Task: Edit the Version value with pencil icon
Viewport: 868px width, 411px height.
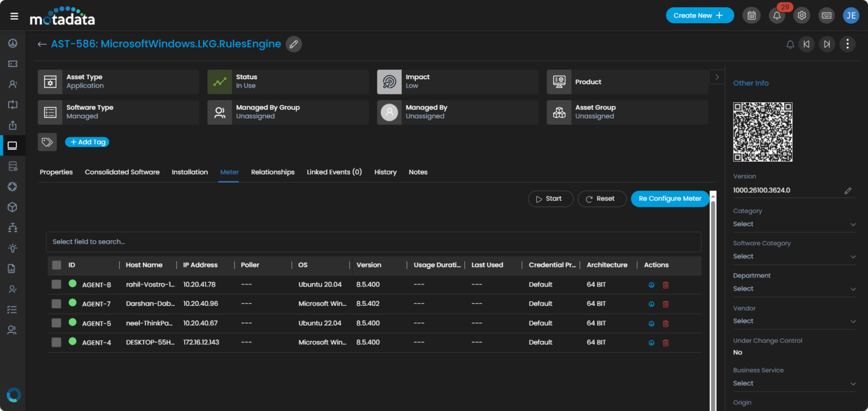Action: click(848, 191)
